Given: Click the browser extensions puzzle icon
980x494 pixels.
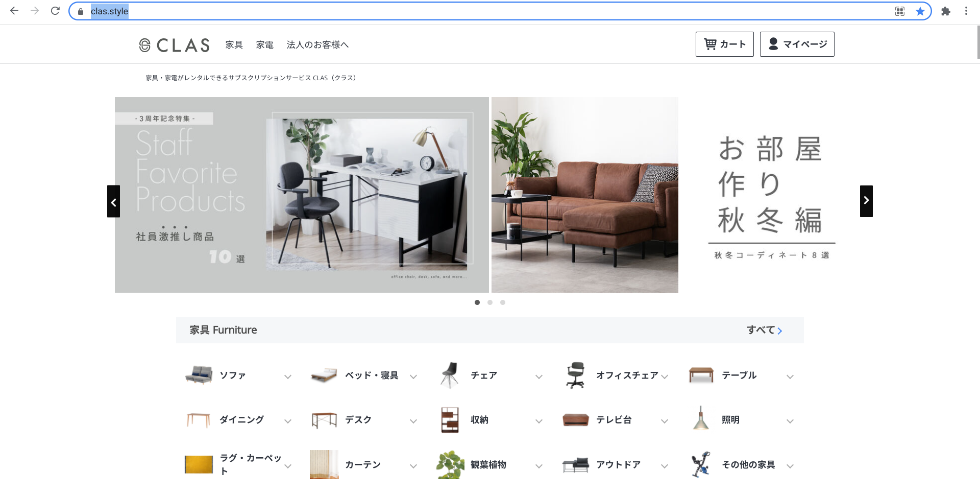Looking at the screenshot, I should 945,11.
